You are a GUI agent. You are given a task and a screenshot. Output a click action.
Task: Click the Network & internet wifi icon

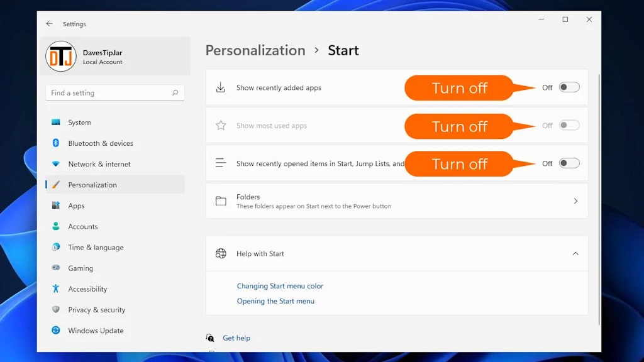click(56, 164)
